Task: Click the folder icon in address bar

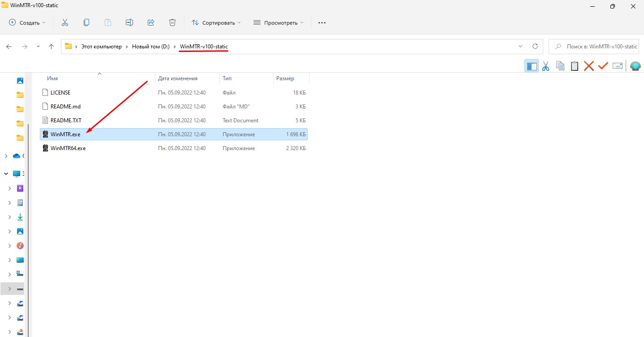Action: (x=69, y=46)
